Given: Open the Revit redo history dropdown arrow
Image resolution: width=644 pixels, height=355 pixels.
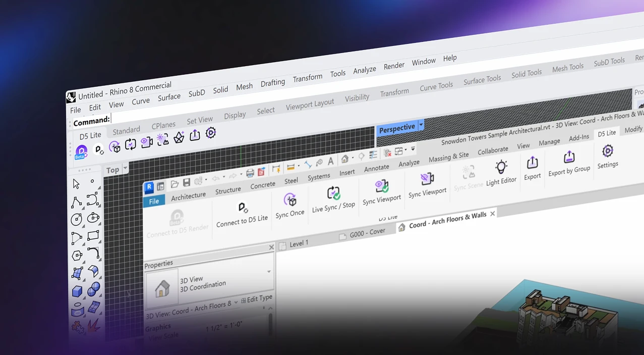Looking at the screenshot, I should [241, 175].
